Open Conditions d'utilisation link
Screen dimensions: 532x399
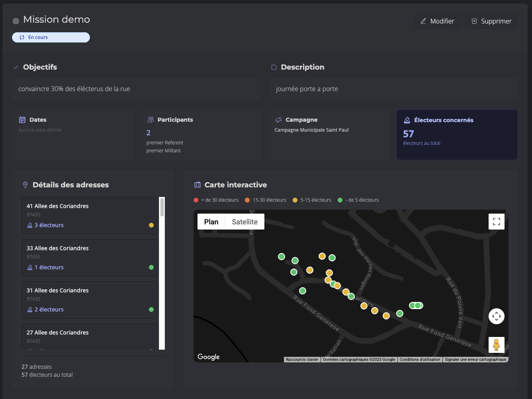pos(420,360)
